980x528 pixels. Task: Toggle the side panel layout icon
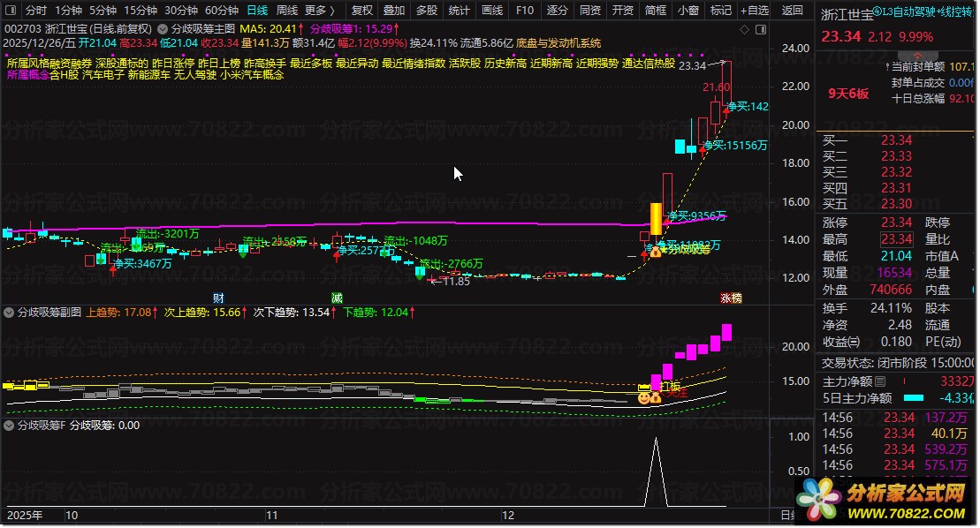tap(761, 29)
